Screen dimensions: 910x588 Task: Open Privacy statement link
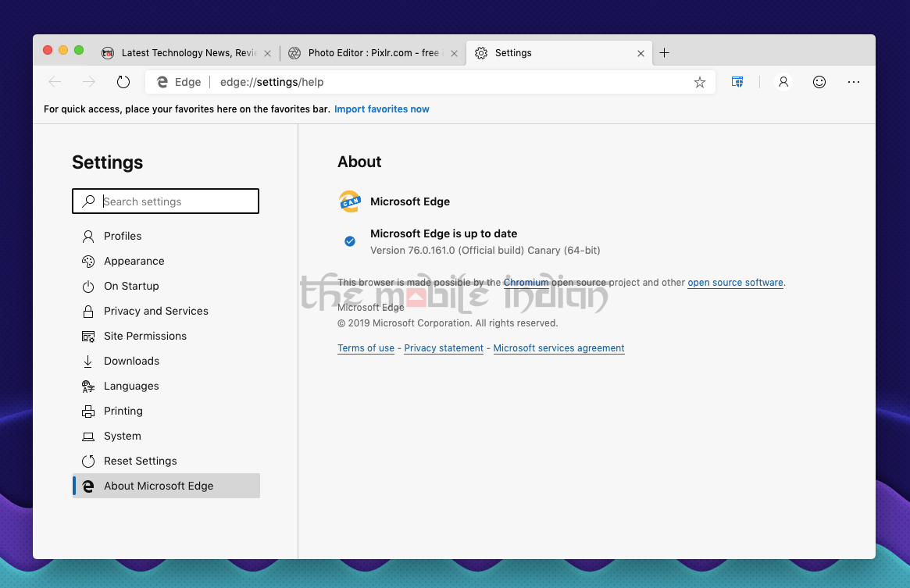click(x=444, y=348)
